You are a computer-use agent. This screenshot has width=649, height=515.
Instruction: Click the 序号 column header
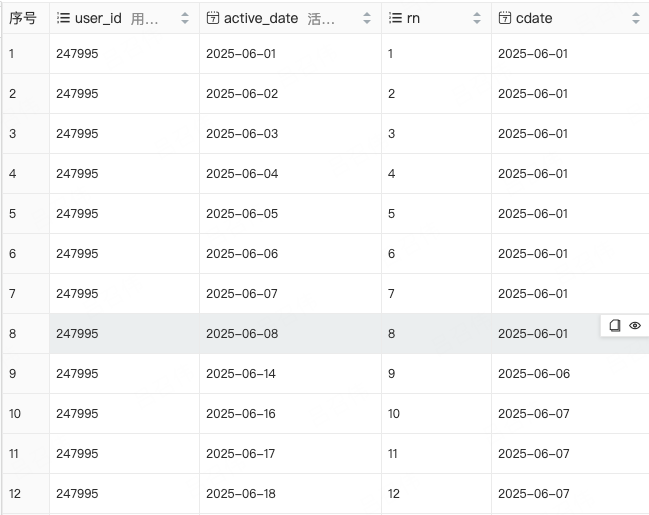coord(23,18)
